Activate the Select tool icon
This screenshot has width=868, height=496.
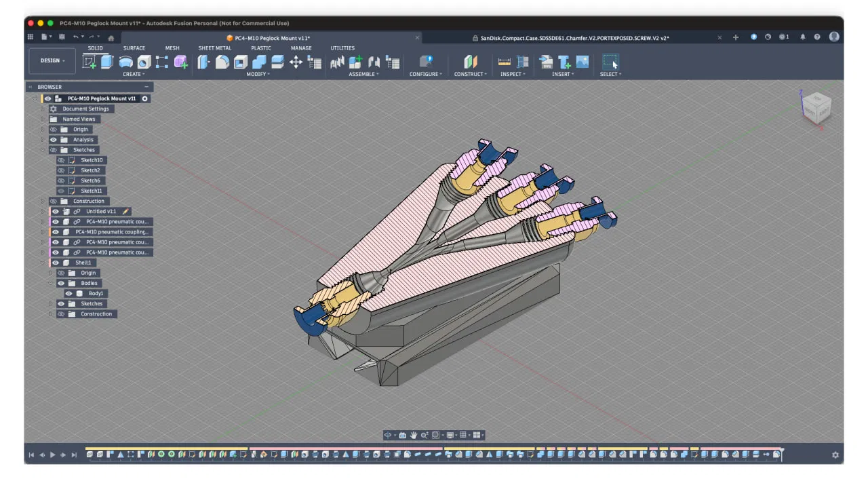point(610,62)
